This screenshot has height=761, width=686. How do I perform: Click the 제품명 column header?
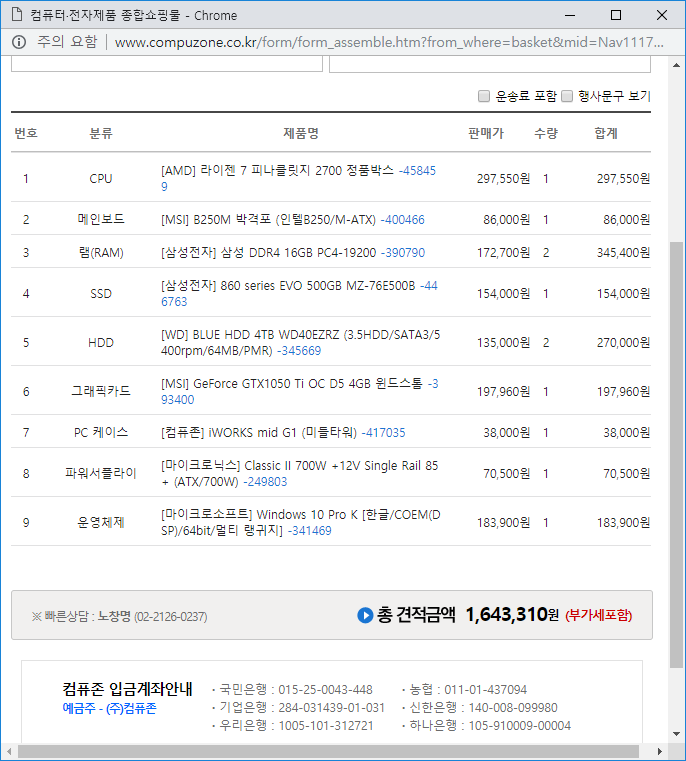tap(301, 133)
